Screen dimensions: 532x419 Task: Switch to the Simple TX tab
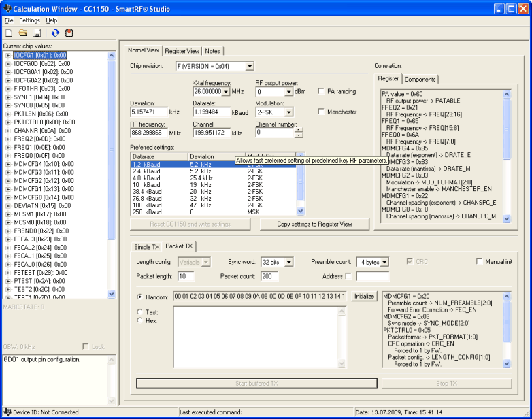click(146, 247)
